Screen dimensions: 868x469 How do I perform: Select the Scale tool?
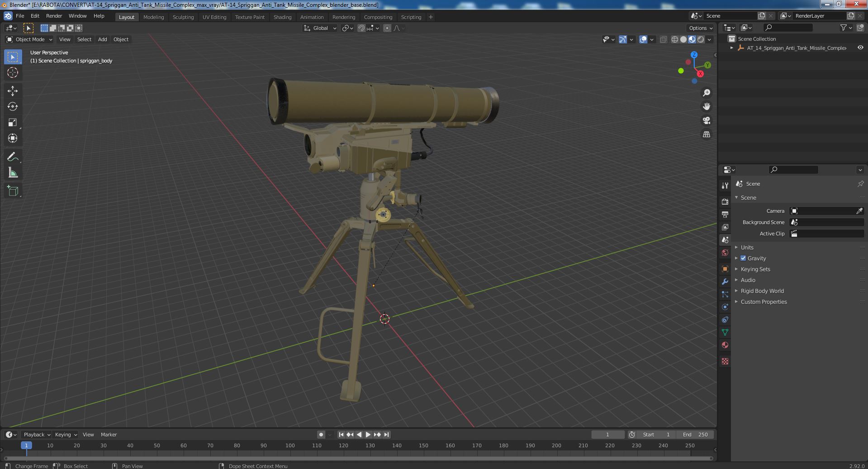tap(13, 122)
